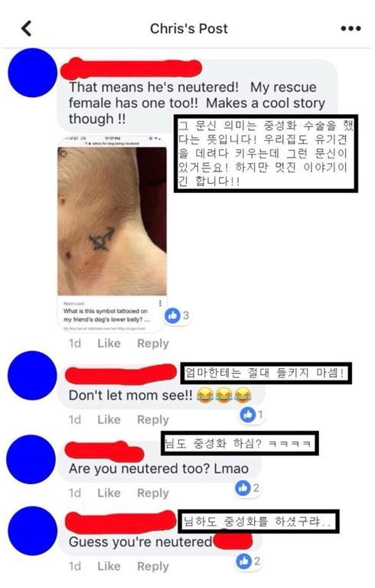375x588 pixels.
Task: Open the three-dot options menu
Action: pos(351,28)
